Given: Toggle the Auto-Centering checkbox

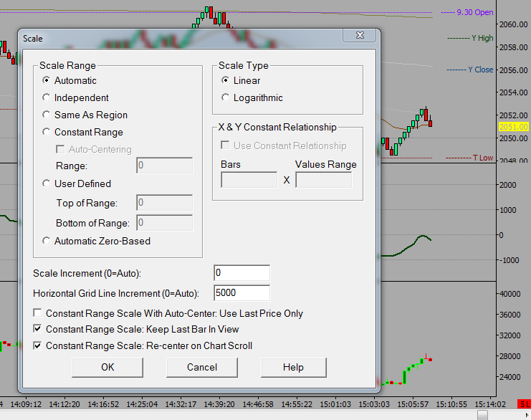Looking at the screenshot, I should click(x=60, y=149).
